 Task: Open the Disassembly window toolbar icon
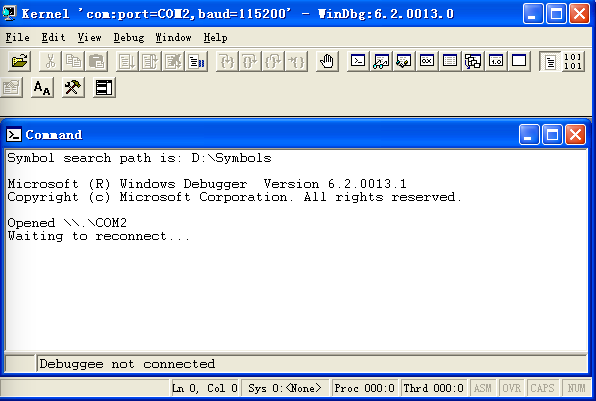tap(496, 61)
